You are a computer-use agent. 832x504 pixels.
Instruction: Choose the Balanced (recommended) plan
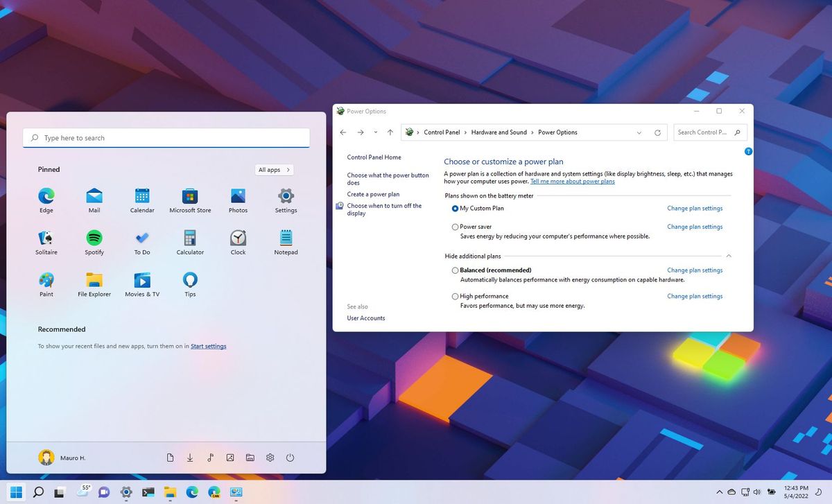[455, 270]
